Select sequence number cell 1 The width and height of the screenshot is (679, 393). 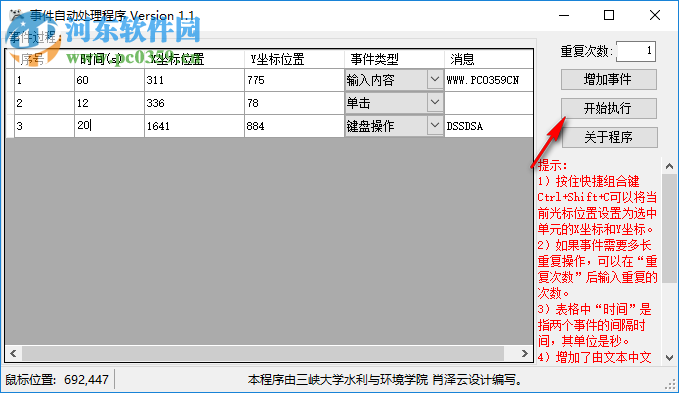click(45, 80)
